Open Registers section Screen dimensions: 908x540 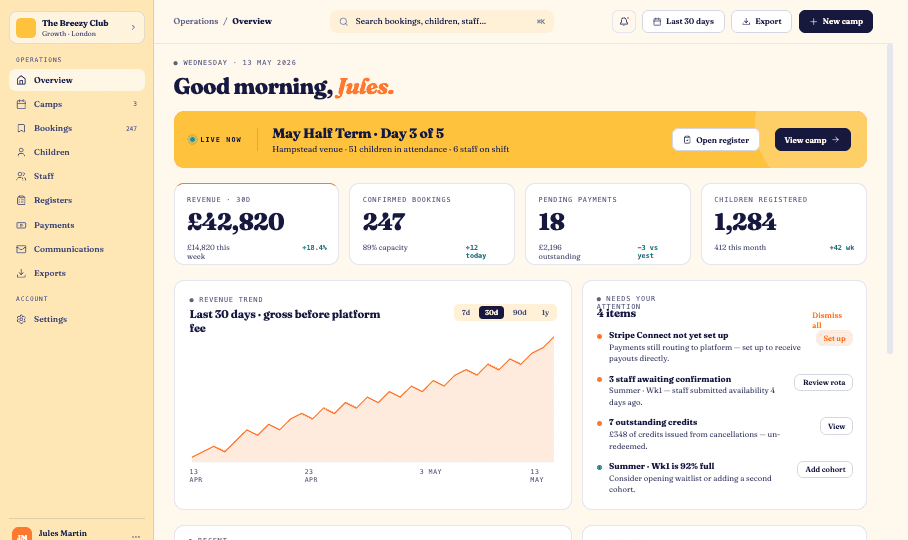(77, 200)
